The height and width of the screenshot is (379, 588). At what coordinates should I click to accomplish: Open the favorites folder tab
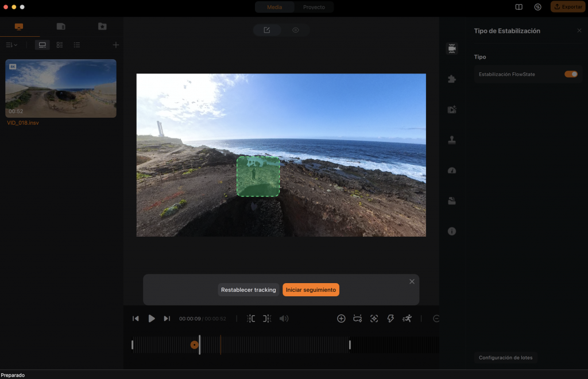pyautogui.click(x=102, y=26)
